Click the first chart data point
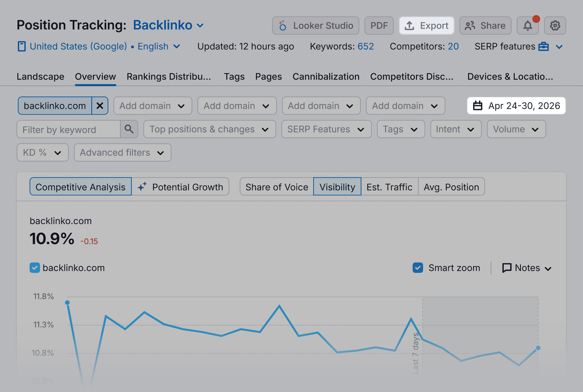Viewport: 583px width, 392px height. click(x=67, y=303)
